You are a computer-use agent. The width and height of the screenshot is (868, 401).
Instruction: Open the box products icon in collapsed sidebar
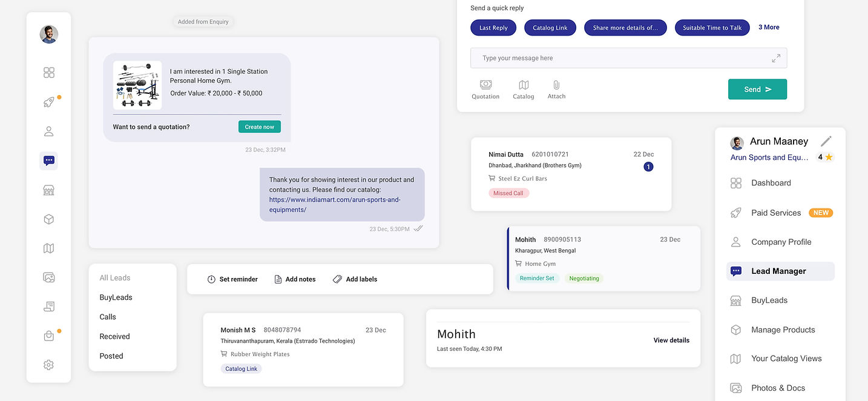coord(49,219)
